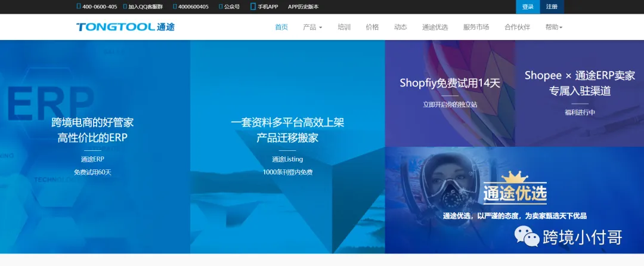Go to the 首页 nav item
The image size is (644, 266).
pyautogui.click(x=281, y=27)
